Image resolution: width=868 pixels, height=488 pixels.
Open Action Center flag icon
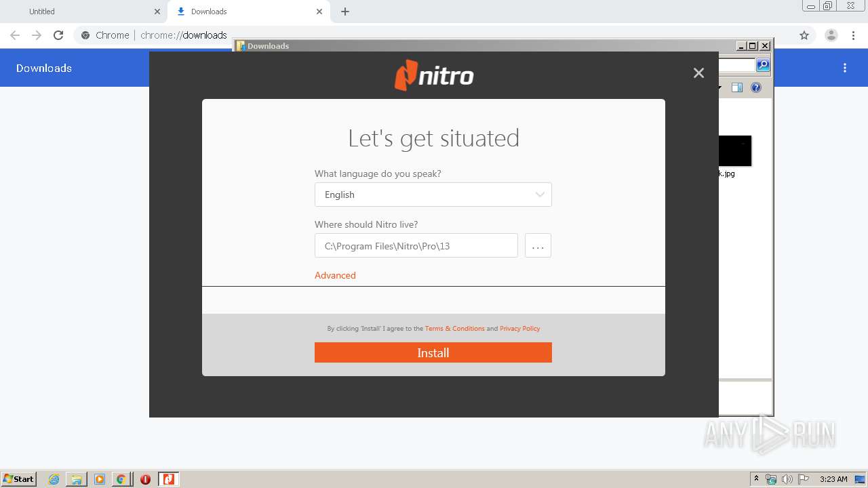point(804,479)
